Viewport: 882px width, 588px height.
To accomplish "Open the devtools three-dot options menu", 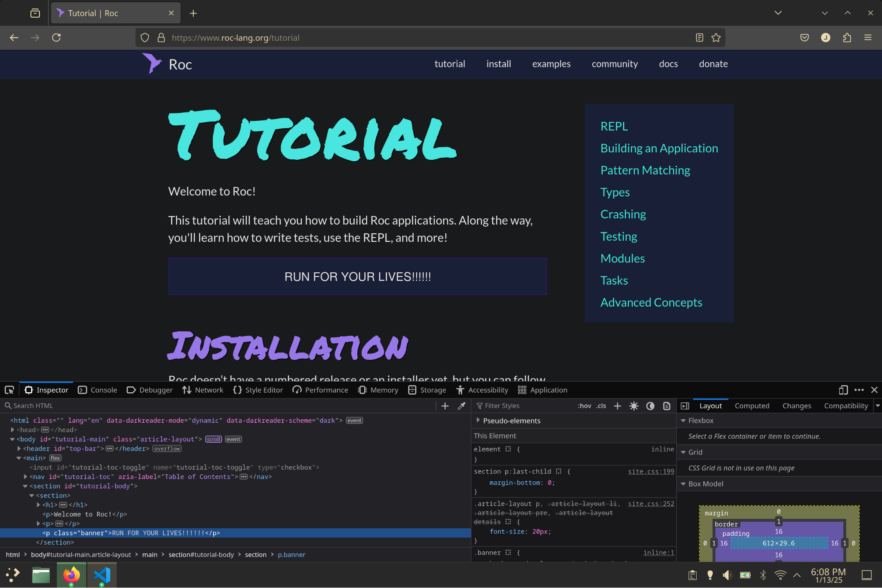I will (859, 390).
